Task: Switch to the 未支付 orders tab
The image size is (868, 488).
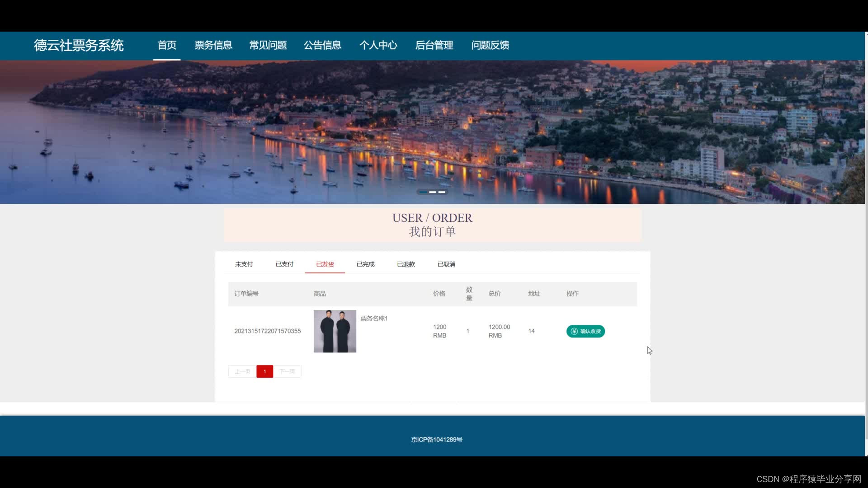Action: tap(244, 264)
